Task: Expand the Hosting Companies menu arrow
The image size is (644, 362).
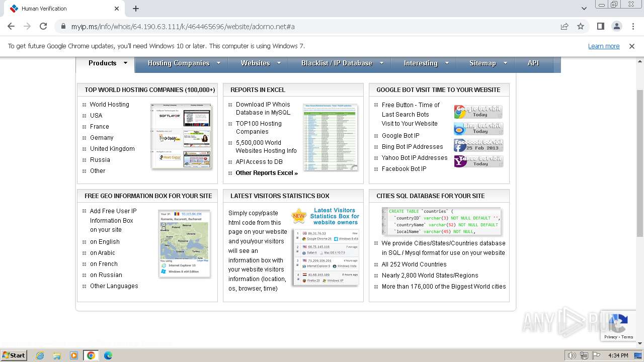Action: (x=218, y=63)
